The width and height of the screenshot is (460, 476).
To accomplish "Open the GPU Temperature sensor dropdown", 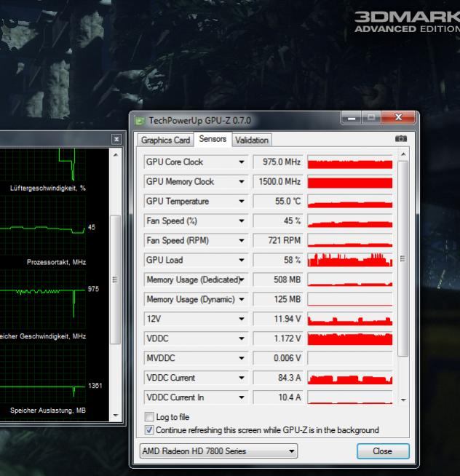I will click(x=242, y=202).
